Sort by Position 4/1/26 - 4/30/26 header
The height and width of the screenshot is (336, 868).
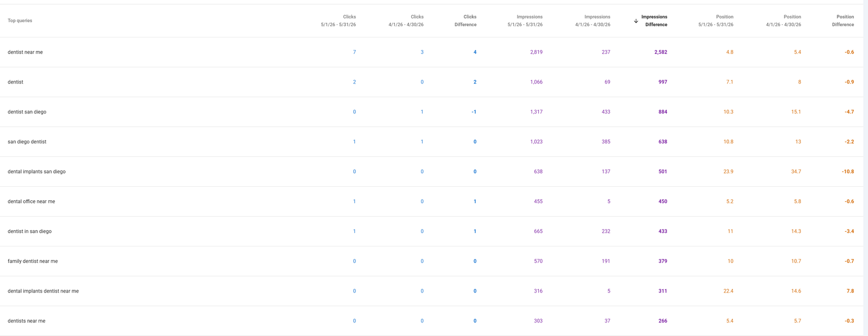point(783,21)
